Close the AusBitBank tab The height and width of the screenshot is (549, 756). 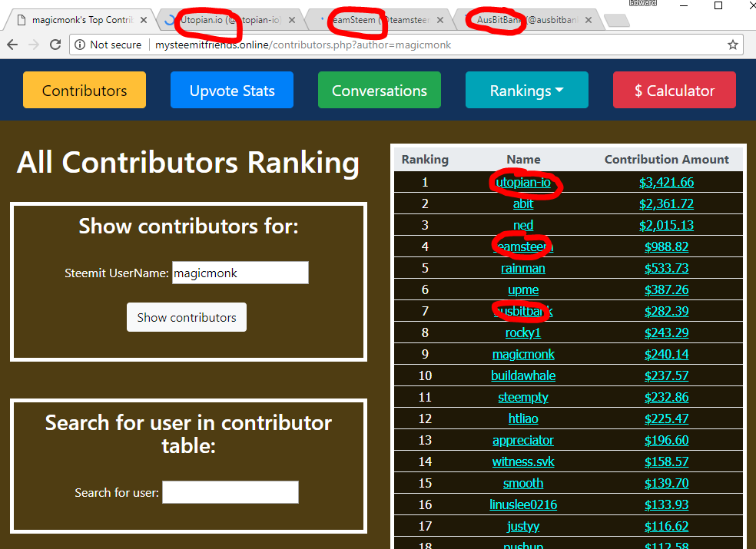point(589,20)
